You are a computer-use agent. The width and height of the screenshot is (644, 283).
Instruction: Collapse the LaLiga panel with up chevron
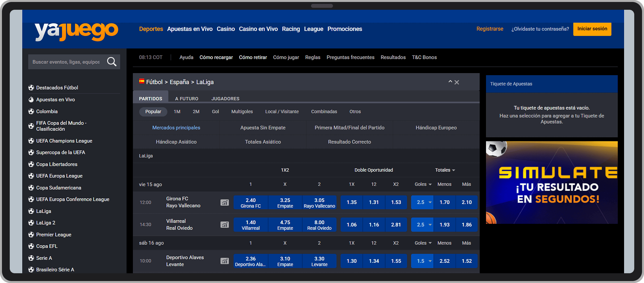(450, 81)
